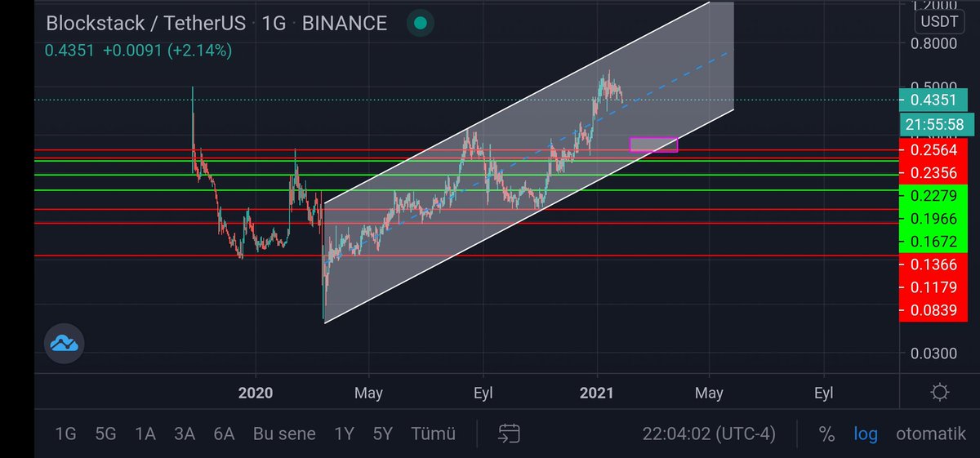This screenshot has height=458, width=980.
Task: Open timezone menu at 22:04:02 (UTC-4)
Action: pos(709,434)
